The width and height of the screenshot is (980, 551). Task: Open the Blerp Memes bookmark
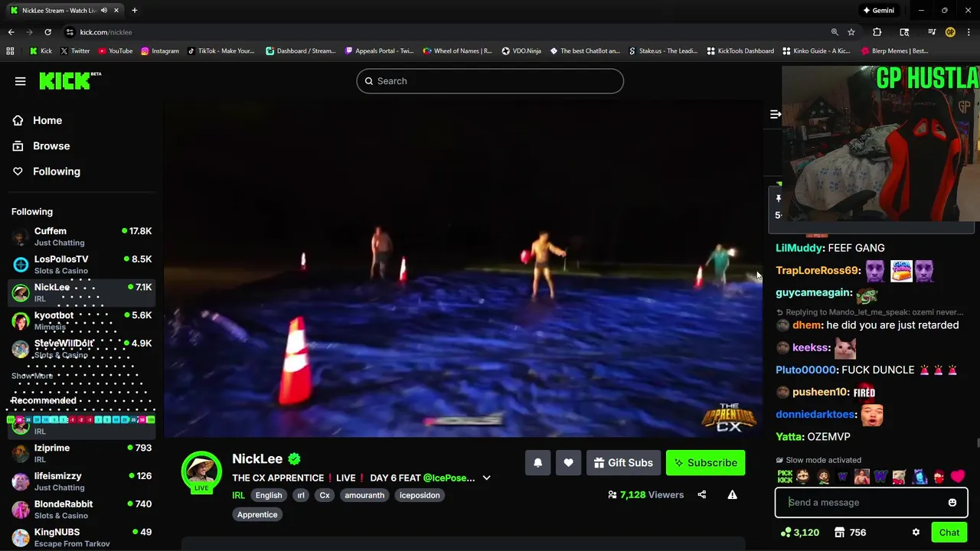click(895, 51)
